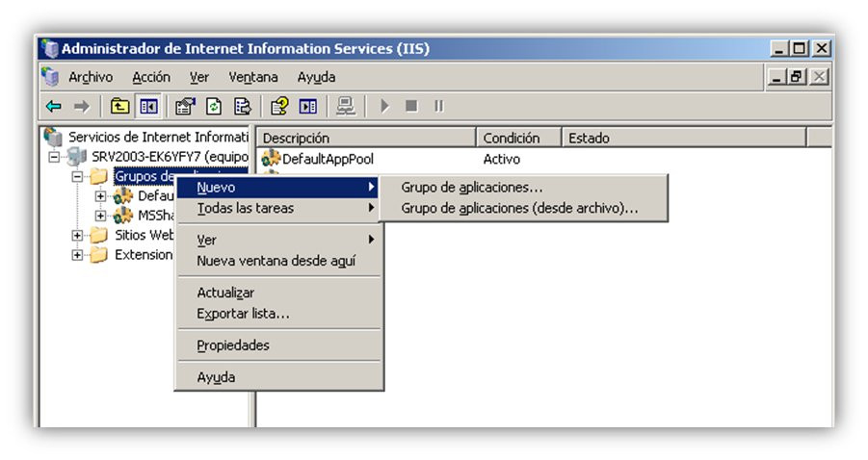
Task: Toggle the console tree pane icon
Action: [148, 106]
